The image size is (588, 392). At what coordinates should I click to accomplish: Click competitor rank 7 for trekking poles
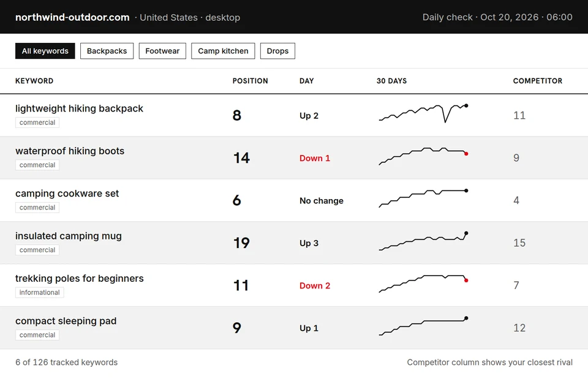click(x=516, y=285)
